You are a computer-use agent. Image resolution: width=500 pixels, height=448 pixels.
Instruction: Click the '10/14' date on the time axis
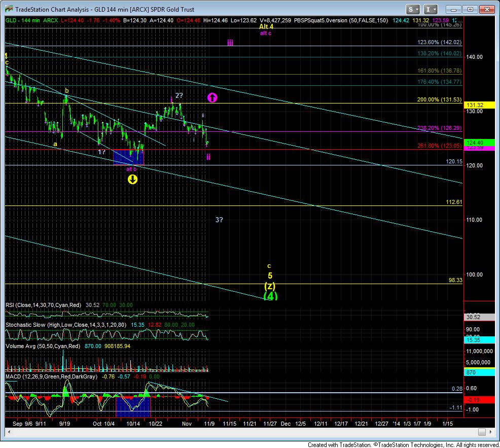pyautogui.click(x=133, y=424)
